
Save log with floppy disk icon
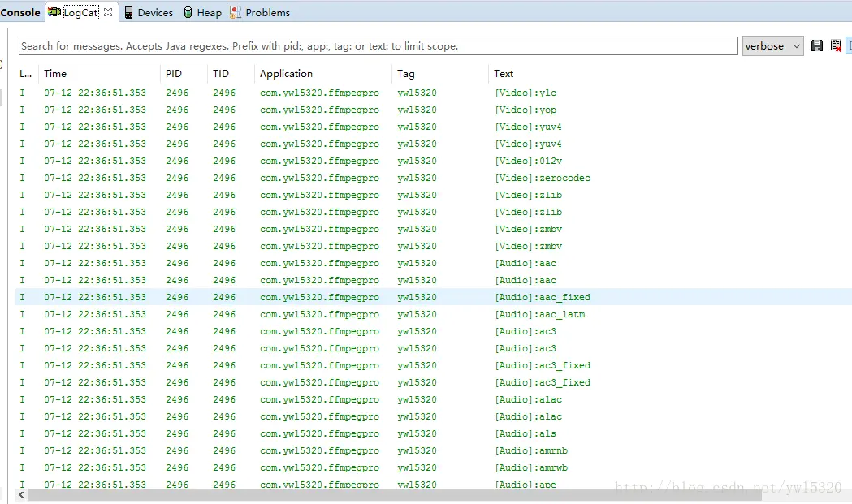[817, 45]
